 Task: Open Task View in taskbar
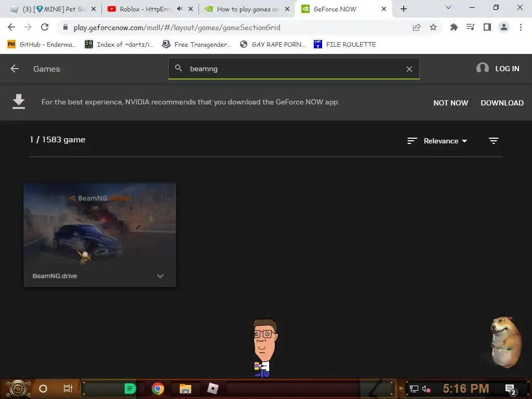[x=68, y=389]
